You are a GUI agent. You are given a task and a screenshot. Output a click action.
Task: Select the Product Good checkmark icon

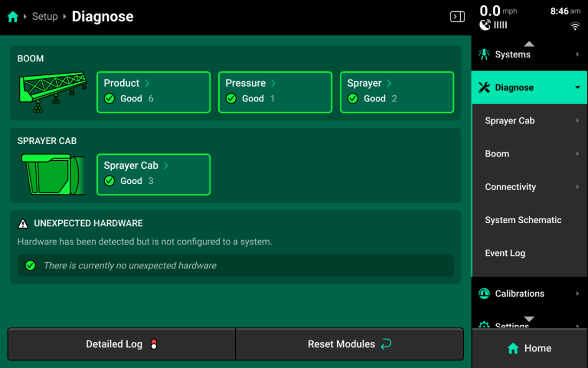point(110,99)
